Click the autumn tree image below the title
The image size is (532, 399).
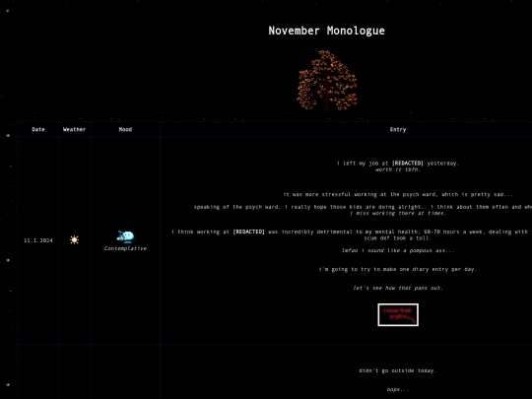[327, 81]
